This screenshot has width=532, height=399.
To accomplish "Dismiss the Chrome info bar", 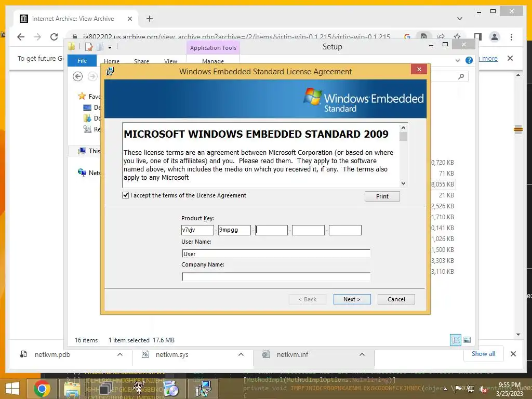I will point(510,58).
